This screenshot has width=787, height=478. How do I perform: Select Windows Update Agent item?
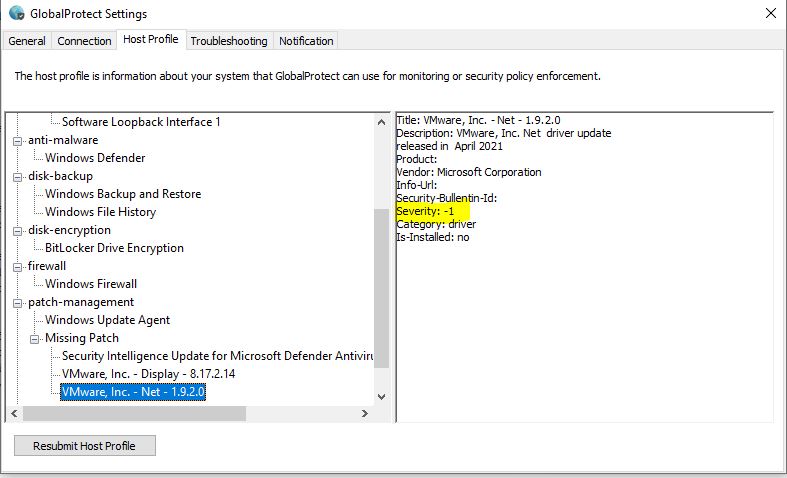(x=107, y=320)
